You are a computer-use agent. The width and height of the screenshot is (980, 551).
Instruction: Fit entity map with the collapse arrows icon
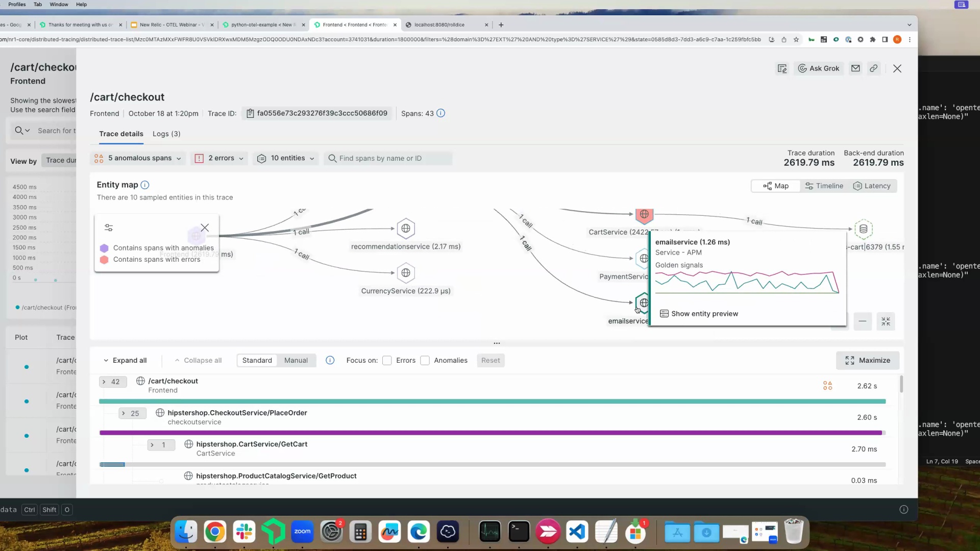click(886, 321)
